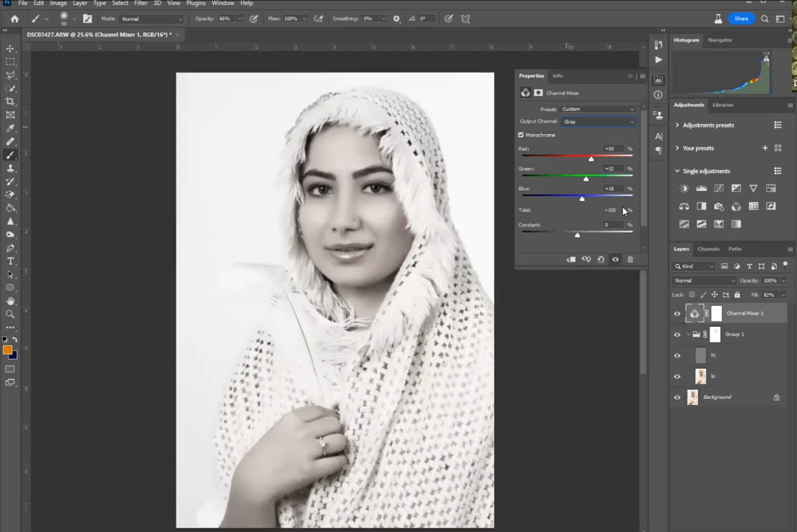
Task: Switch to the Navigator tab
Action: (720, 40)
